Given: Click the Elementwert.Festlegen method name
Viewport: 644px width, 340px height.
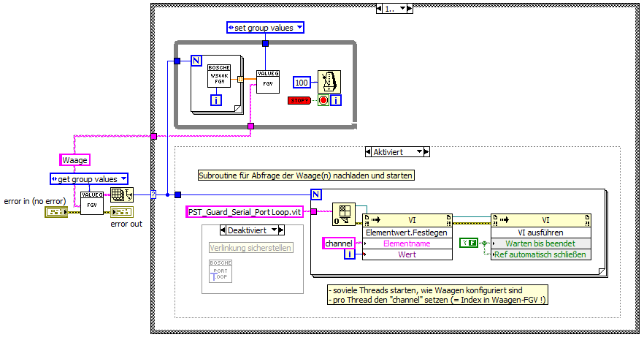Looking at the screenshot, I should [407, 233].
